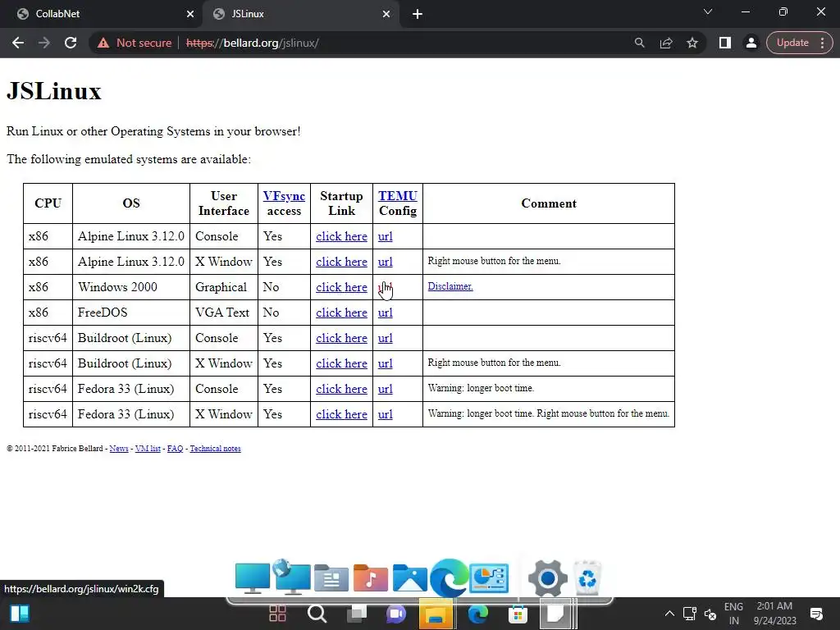Image resolution: width=840 pixels, height=630 pixels.
Task: Start Fedora 33 Console via click here
Action: [341, 389]
